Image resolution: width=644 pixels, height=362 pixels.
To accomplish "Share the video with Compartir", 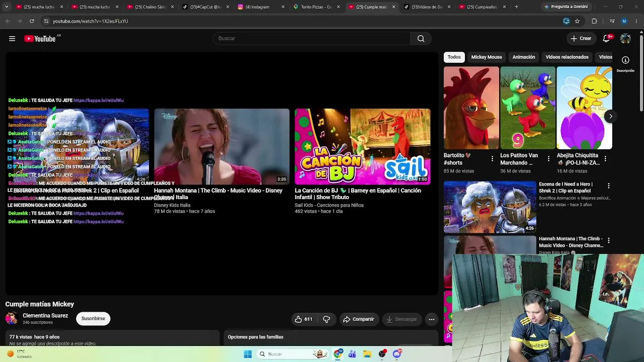I will pos(358,319).
